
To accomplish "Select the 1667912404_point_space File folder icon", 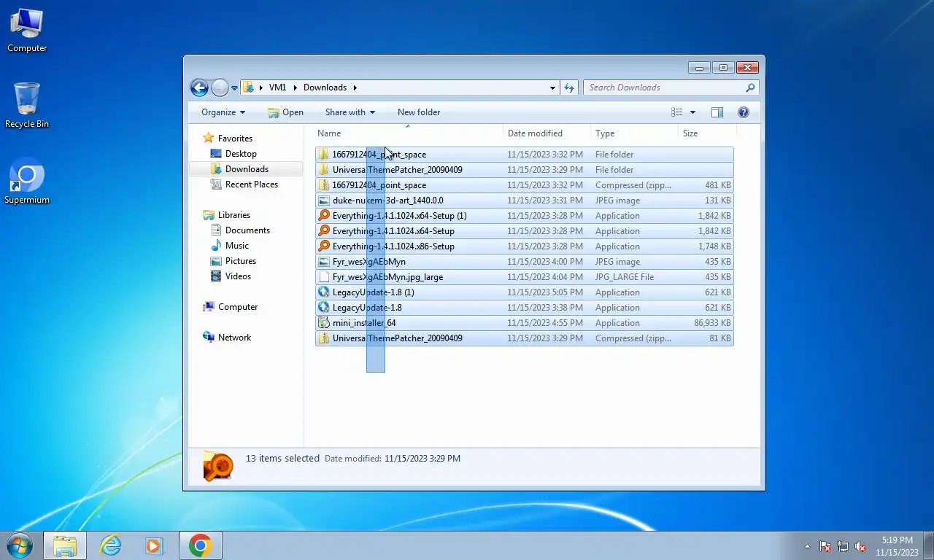I will tap(324, 155).
